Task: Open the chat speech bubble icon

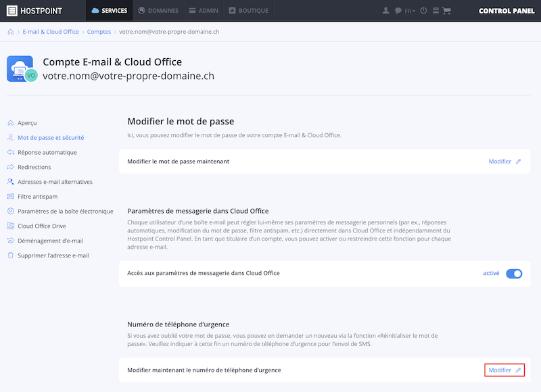Action: [x=398, y=11]
